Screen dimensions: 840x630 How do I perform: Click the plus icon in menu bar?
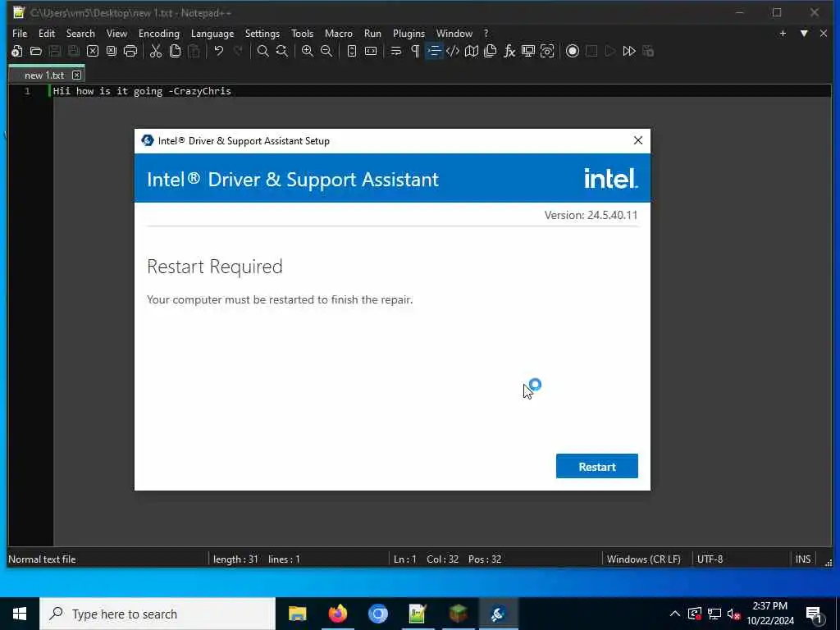pos(783,33)
